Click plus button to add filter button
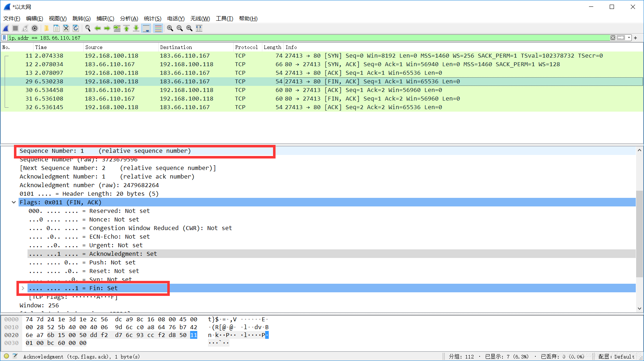 635,38
